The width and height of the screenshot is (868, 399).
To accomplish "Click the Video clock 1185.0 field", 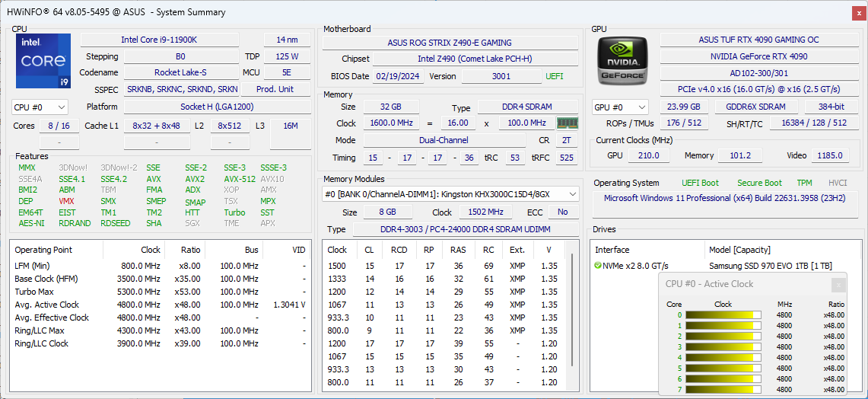I will 831,156.
